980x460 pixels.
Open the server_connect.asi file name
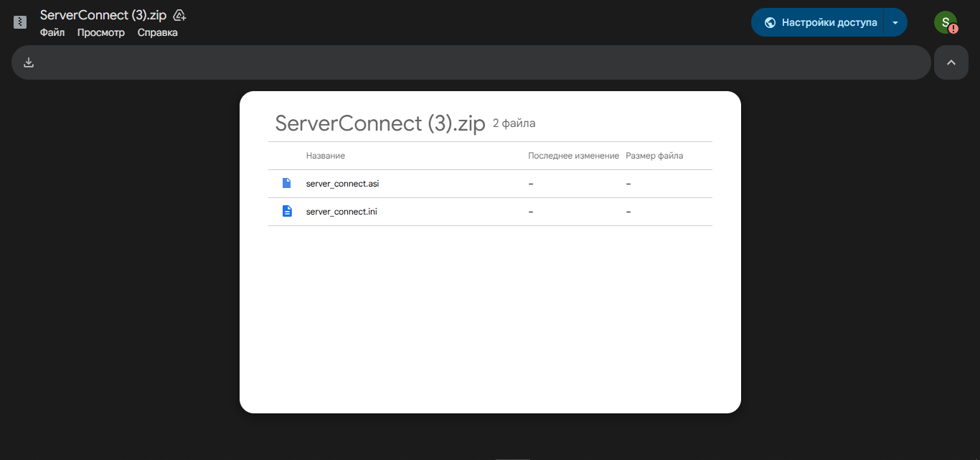tap(342, 184)
